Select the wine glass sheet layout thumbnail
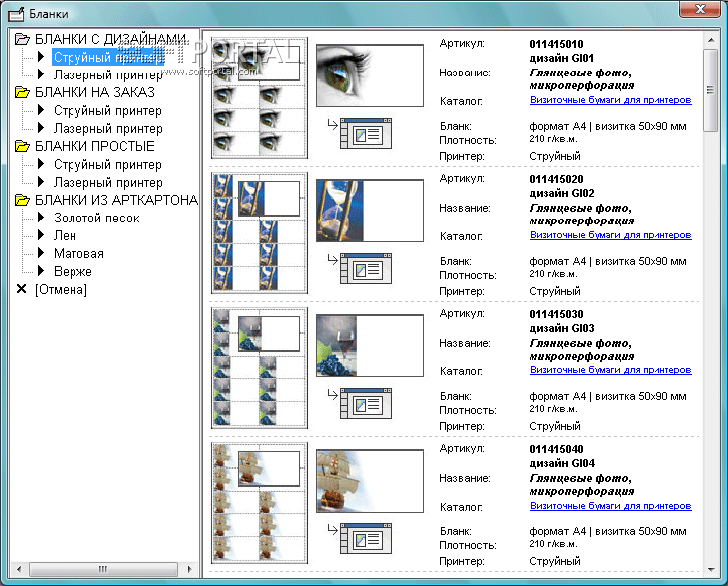 (x=259, y=367)
